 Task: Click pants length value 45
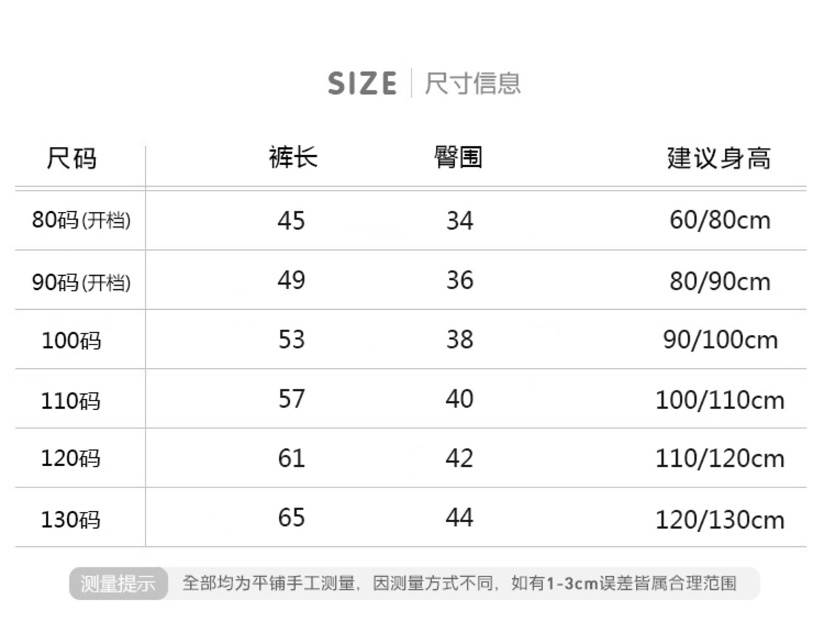[291, 221]
